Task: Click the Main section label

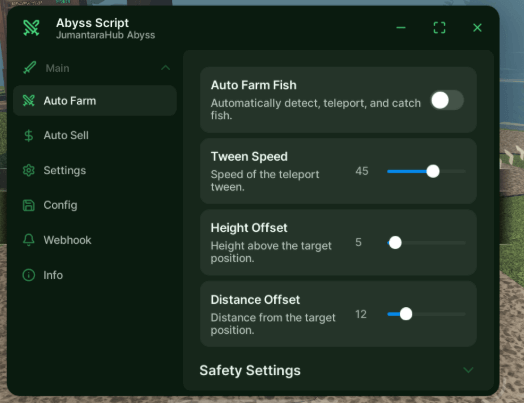Action: click(57, 68)
